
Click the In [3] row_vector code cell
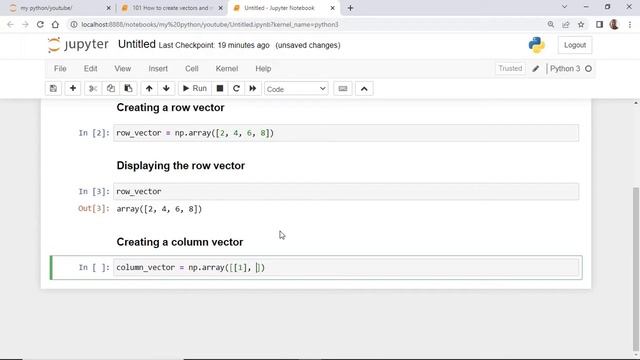346,191
